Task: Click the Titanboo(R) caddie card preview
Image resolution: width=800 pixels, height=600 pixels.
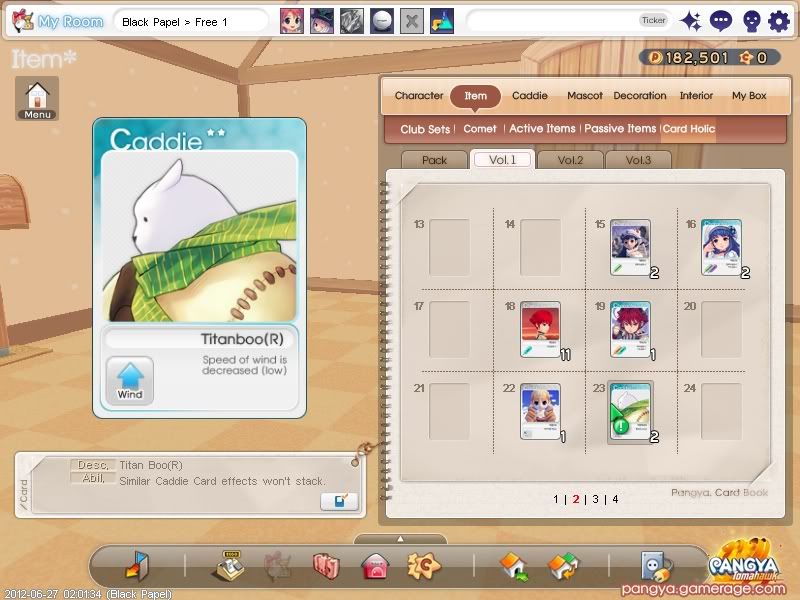Action: pos(199,268)
